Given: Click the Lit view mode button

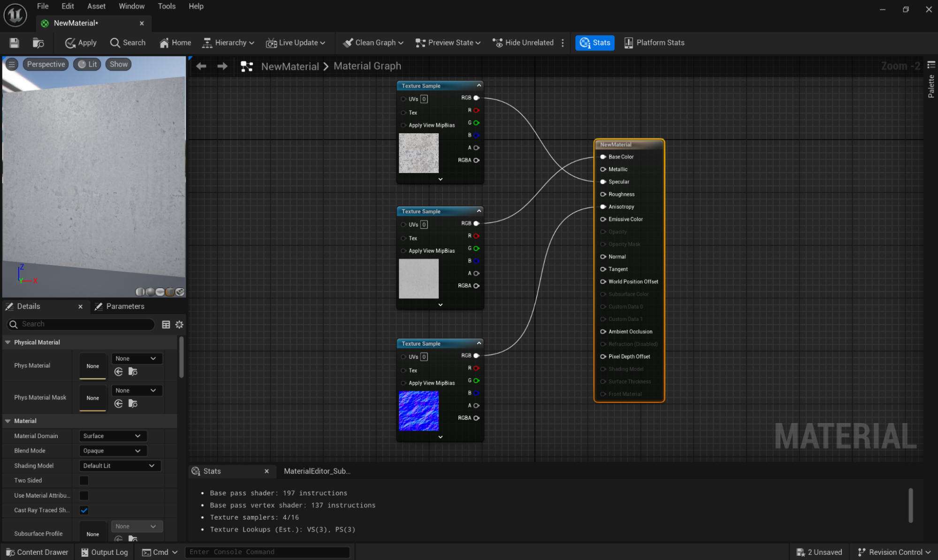Looking at the screenshot, I should (88, 64).
